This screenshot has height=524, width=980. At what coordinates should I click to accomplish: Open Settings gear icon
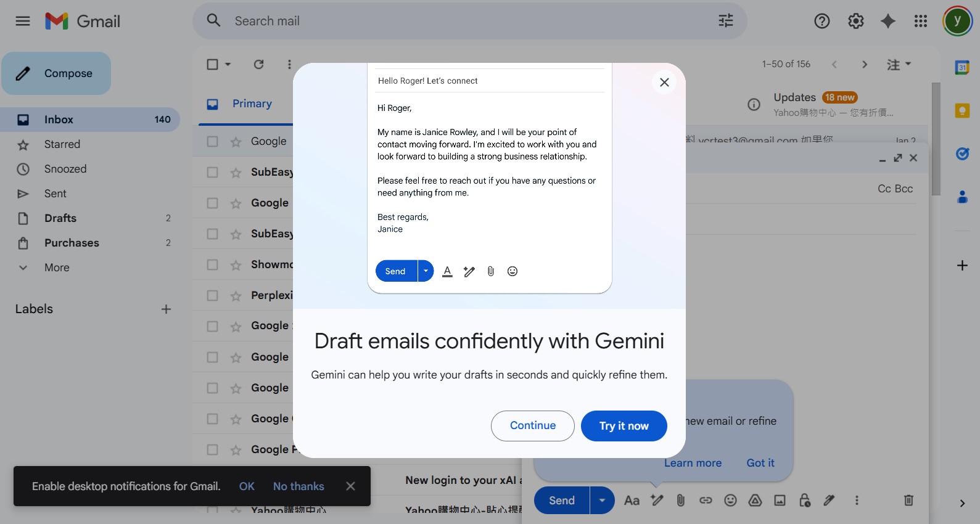click(856, 21)
